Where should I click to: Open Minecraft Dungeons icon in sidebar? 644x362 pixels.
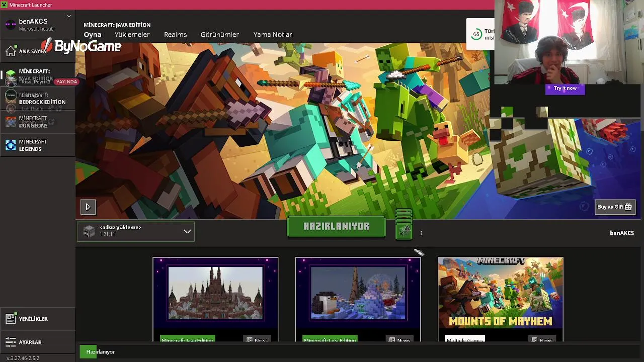click(11, 122)
